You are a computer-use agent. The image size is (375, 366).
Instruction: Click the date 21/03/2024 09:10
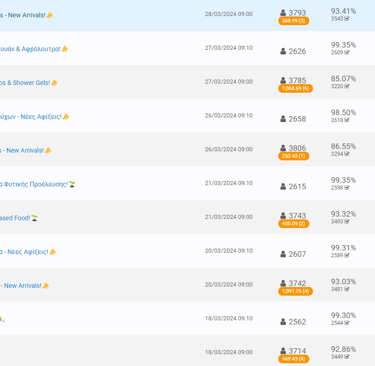click(229, 183)
